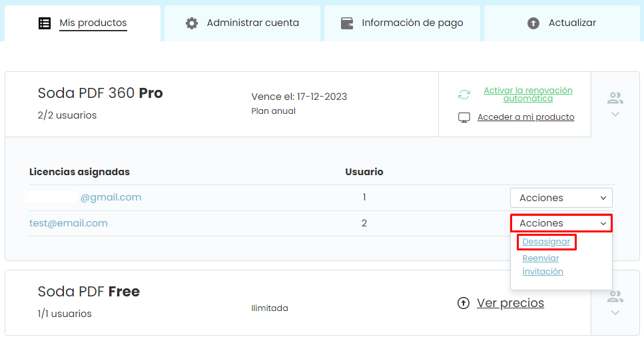The height and width of the screenshot is (339, 644).
Task: Click the @gmail.com email address
Action: coord(111,198)
